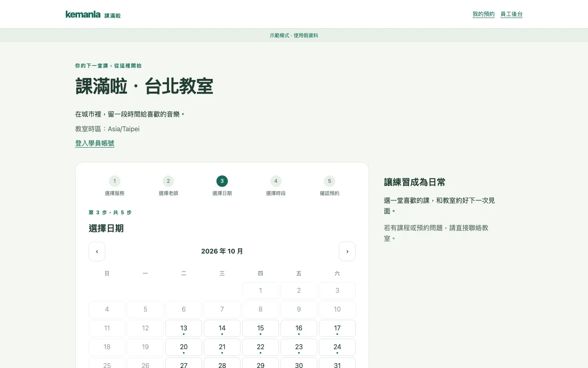Click disabled date 10

tap(337, 310)
